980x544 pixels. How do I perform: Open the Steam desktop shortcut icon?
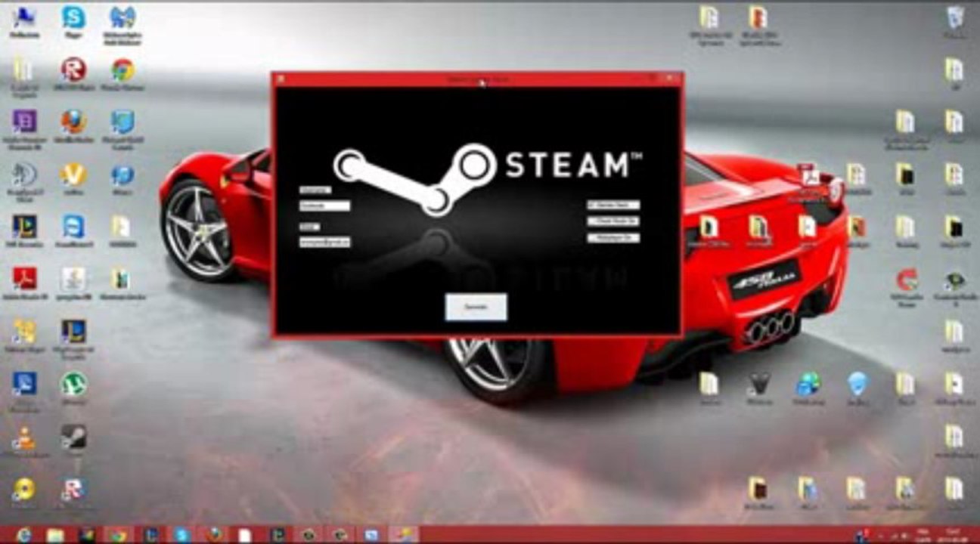coord(73,437)
